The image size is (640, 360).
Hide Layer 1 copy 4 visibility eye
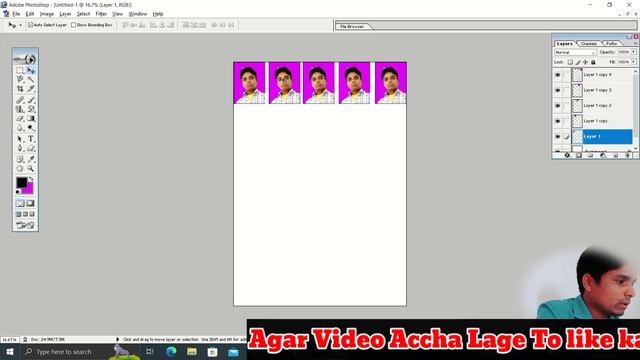(558, 75)
